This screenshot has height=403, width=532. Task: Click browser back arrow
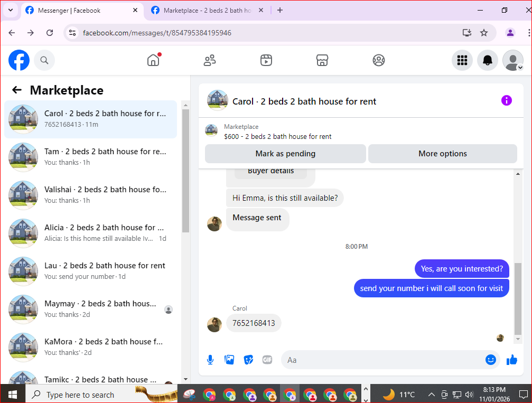(x=12, y=33)
